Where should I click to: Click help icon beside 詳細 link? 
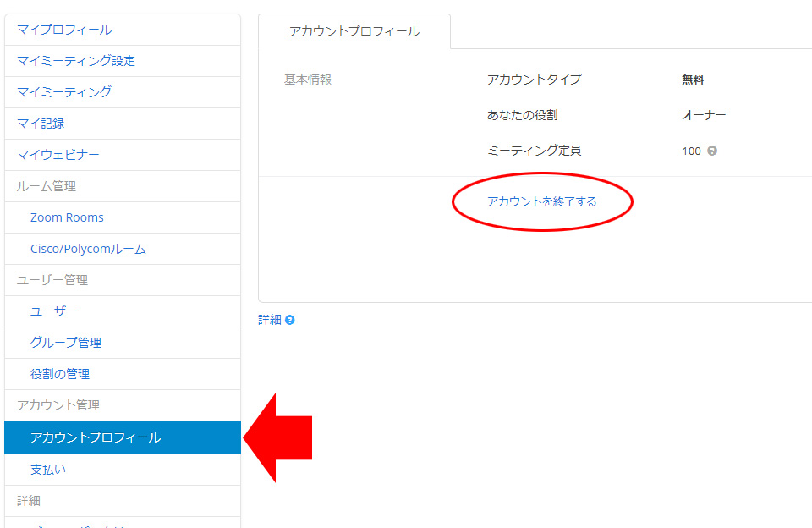tap(290, 321)
